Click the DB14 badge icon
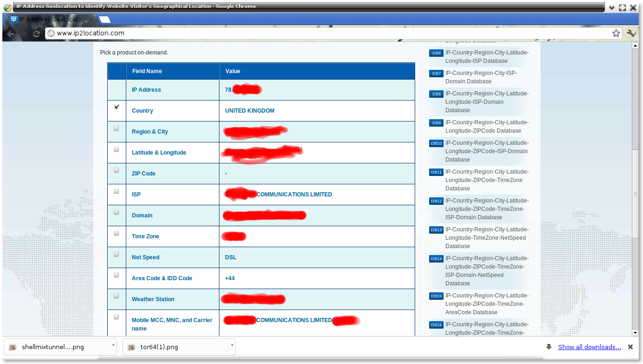 (x=436, y=259)
